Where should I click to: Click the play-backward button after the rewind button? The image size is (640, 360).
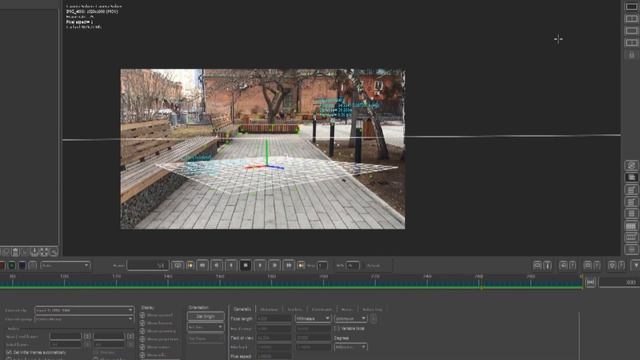pos(217,265)
